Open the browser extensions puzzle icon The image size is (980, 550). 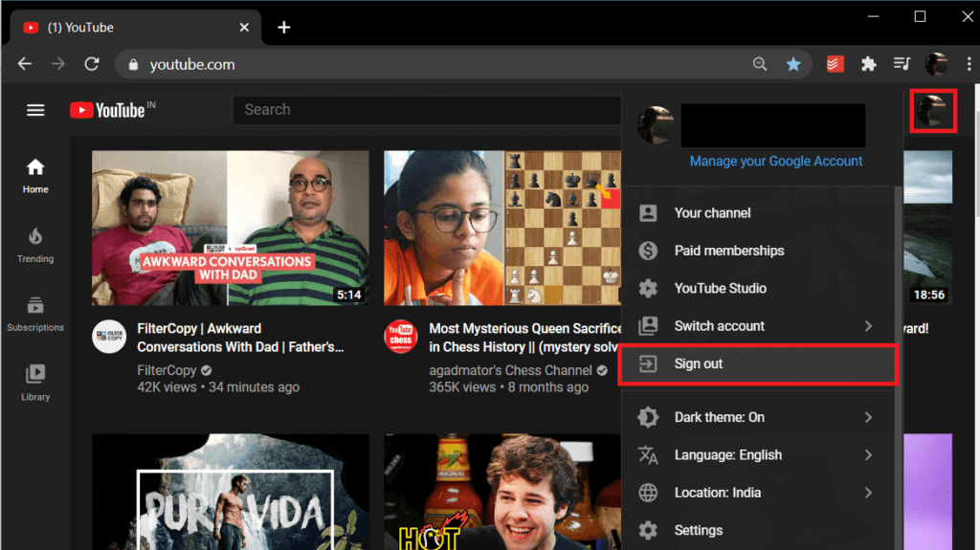(x=868, y=64)
